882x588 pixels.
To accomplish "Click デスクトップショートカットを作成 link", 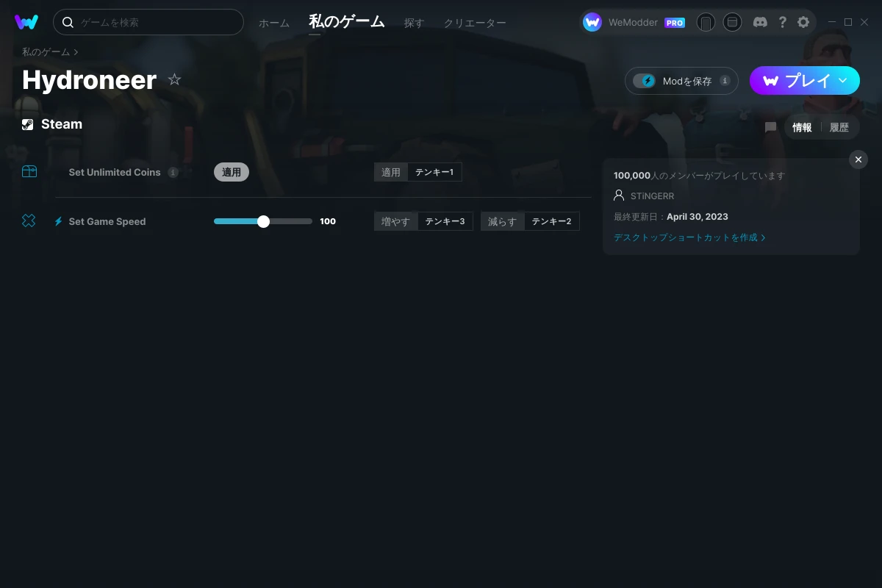I will pos(689,237).
